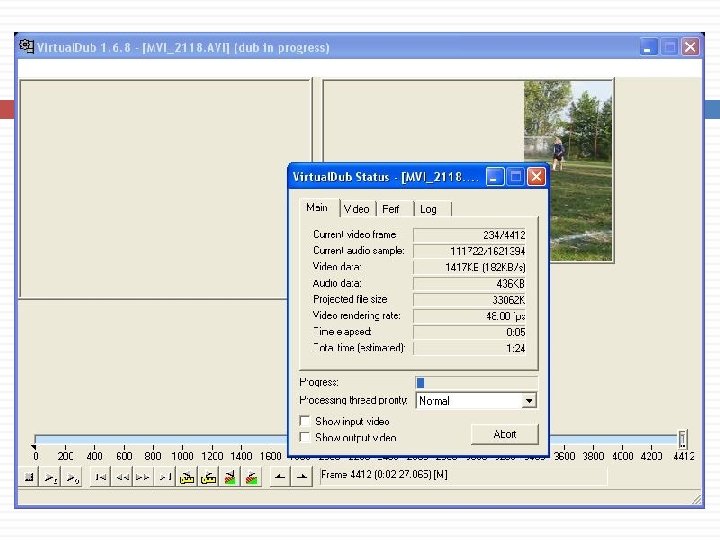The image size is (720, 540).
Task: Minimize the main VirtualDub window
Action: (x=648, y=47)
